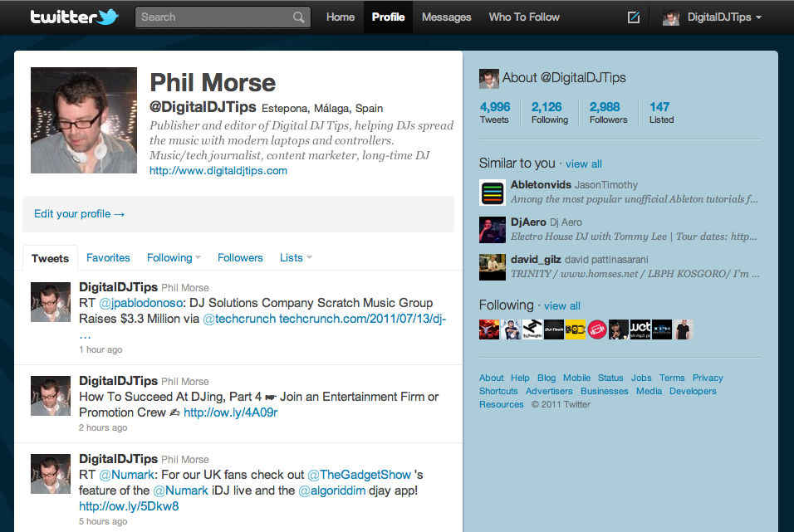The image size is (794, 532).
Task: Go to Messages in top navigation
Action: 446,17
